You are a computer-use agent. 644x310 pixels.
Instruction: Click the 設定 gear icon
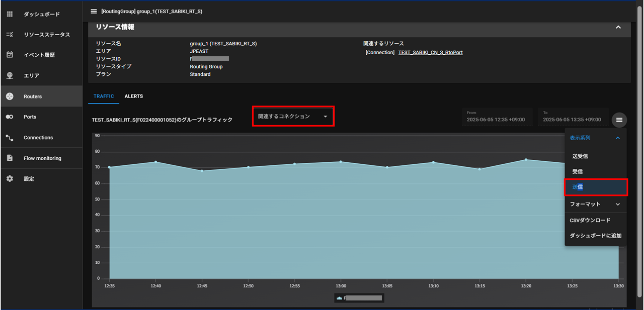click(x=10, y=179)
